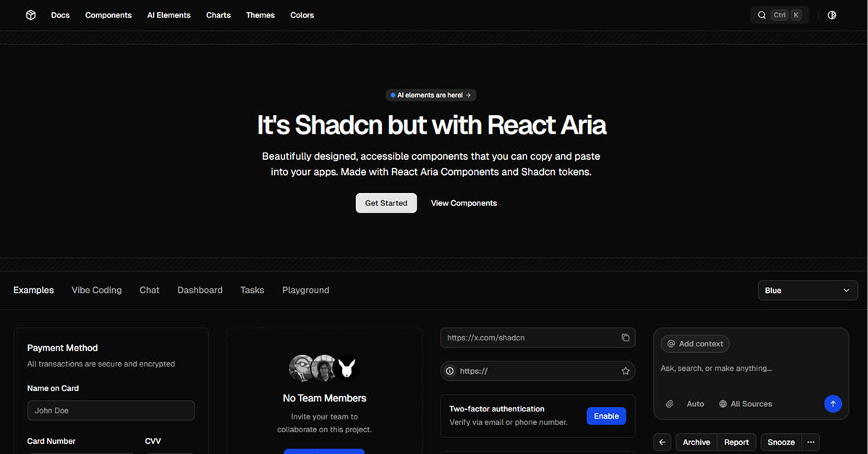868x454 pixels.
Task: Click the Name on Card input field
Action: (x=111, y=411)
